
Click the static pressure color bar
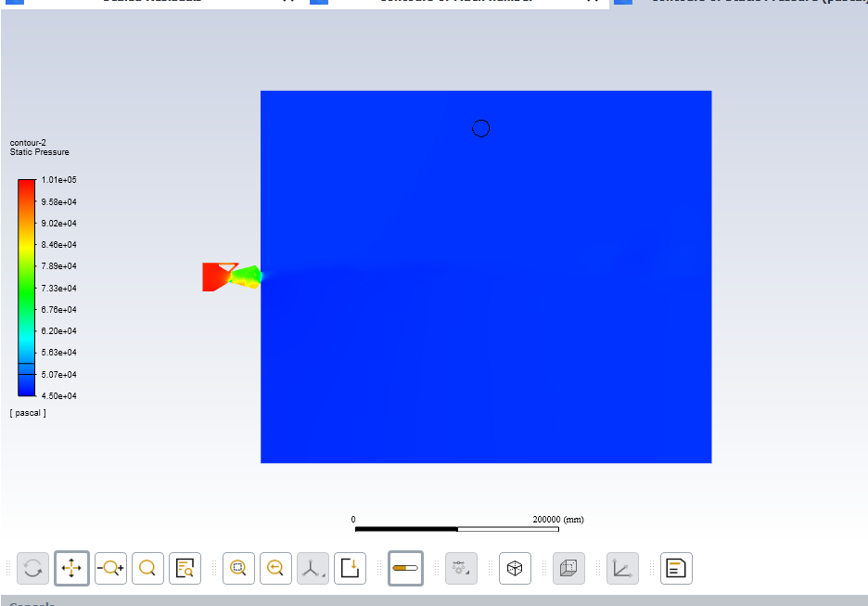pos(27,288)
